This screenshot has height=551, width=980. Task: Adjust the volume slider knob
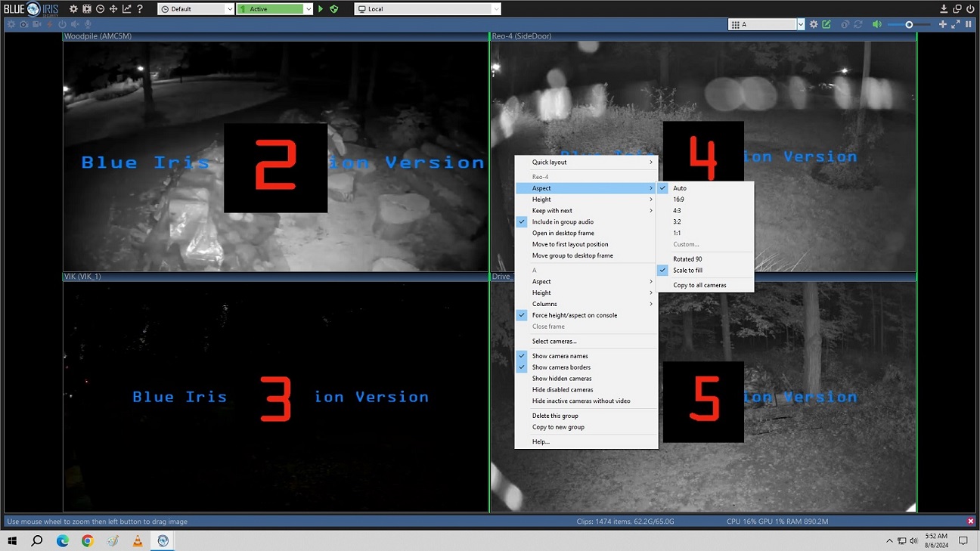click(909, 24)
